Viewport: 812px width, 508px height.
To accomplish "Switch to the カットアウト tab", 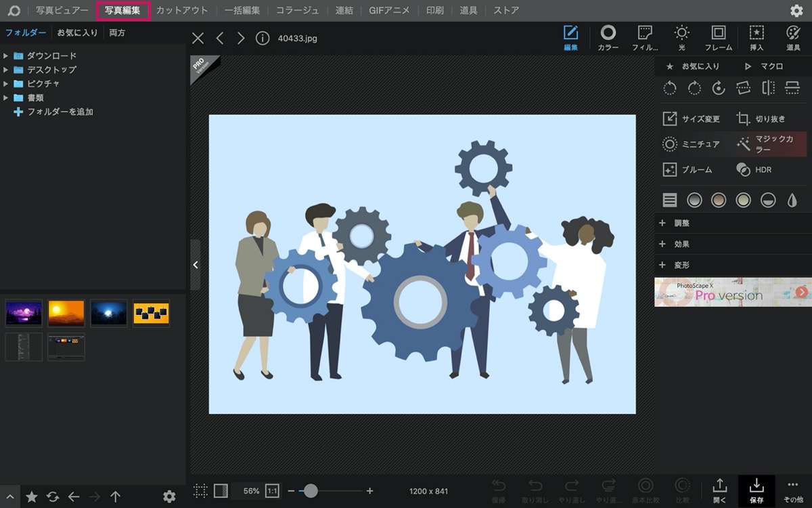I will (182, 10).
